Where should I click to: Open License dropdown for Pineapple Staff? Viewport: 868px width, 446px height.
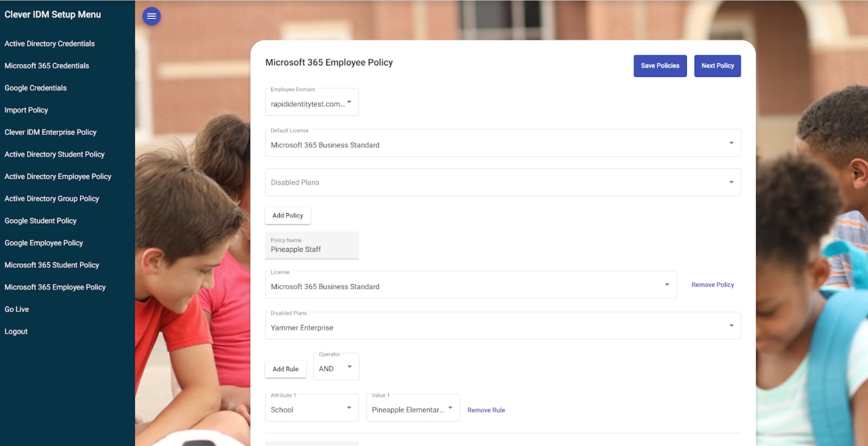(x=471, y=285)
